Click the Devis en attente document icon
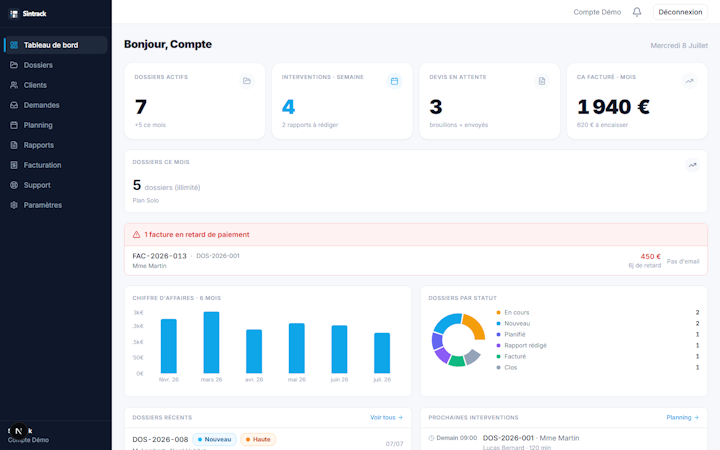The height and width of the screenshot is (450, 720). 542,81
